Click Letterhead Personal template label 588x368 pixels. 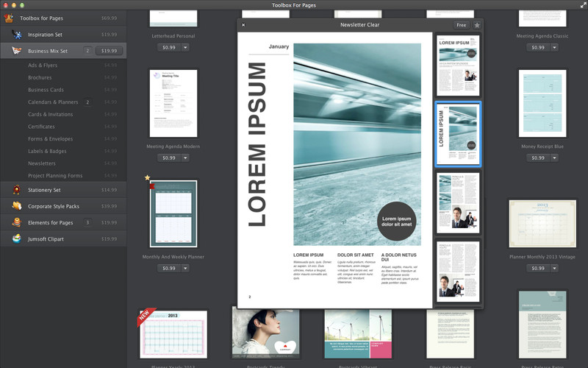pos(173,36)
